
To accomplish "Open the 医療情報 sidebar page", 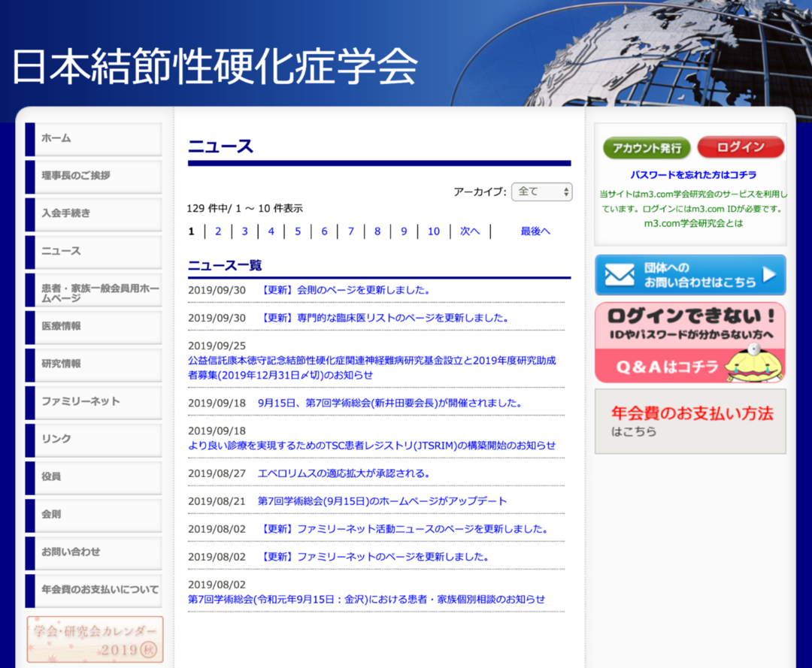I will [x=92, y=328].
